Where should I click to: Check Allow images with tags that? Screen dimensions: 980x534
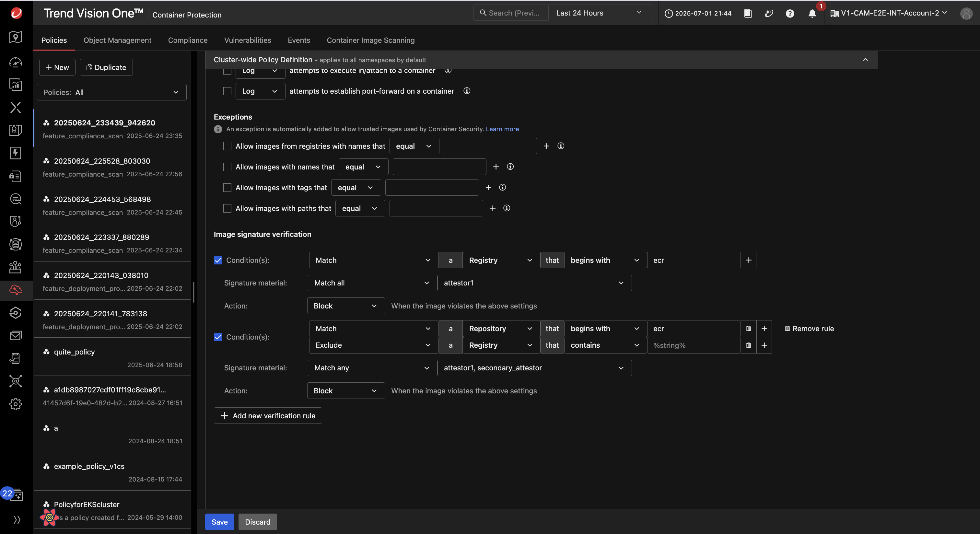pyautogui.click(x=227, y=188)
